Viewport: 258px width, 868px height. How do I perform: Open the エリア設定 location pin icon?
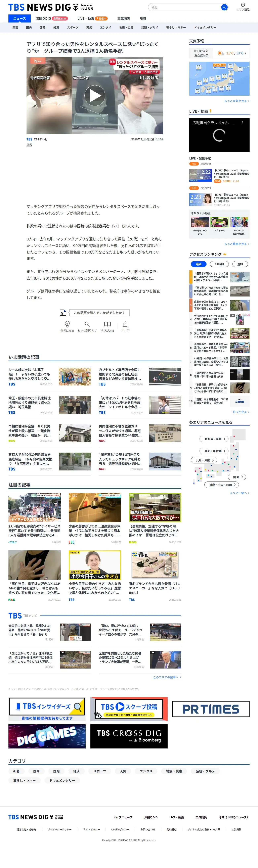(x=243, y=5)
